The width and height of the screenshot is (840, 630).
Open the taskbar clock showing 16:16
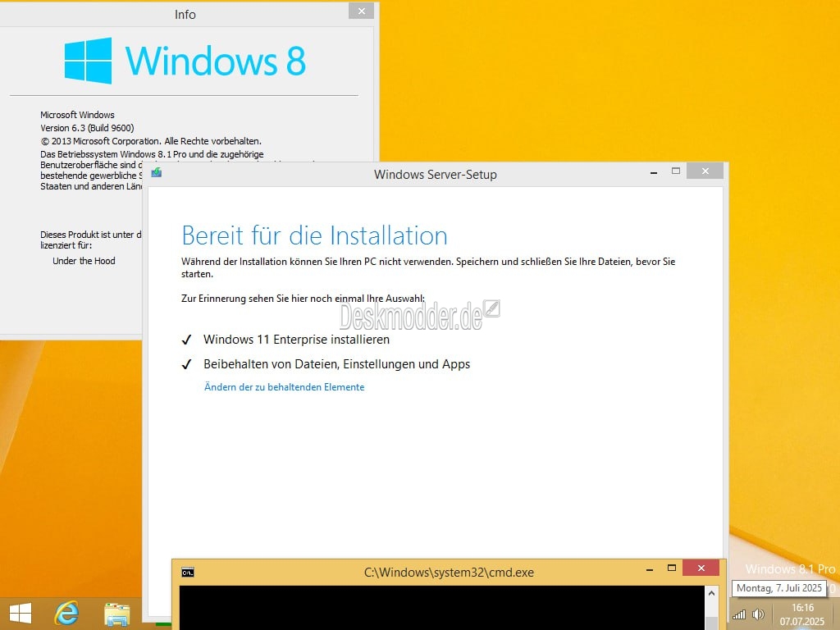[802, 614]
